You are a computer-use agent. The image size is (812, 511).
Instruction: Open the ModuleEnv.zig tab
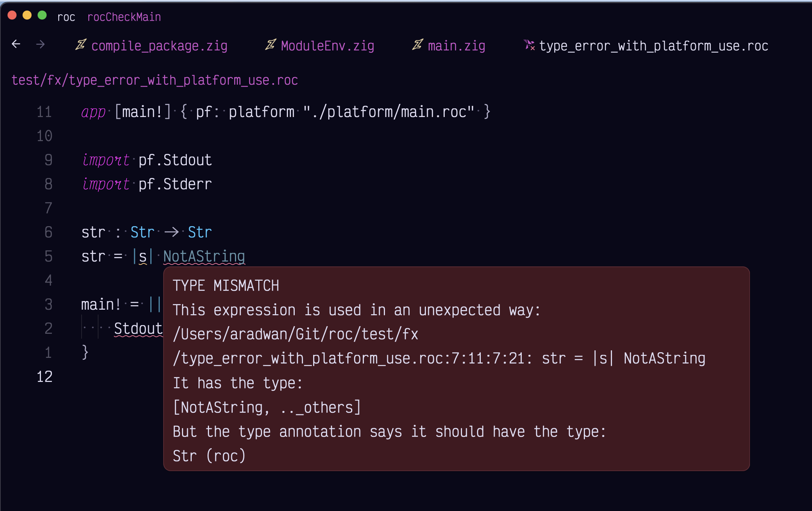click(327, 46)
